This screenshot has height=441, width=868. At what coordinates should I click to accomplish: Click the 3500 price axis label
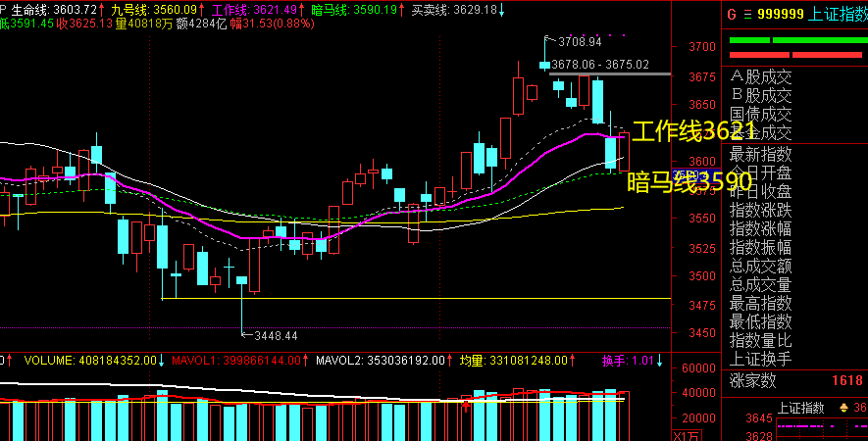pos(702,276)
